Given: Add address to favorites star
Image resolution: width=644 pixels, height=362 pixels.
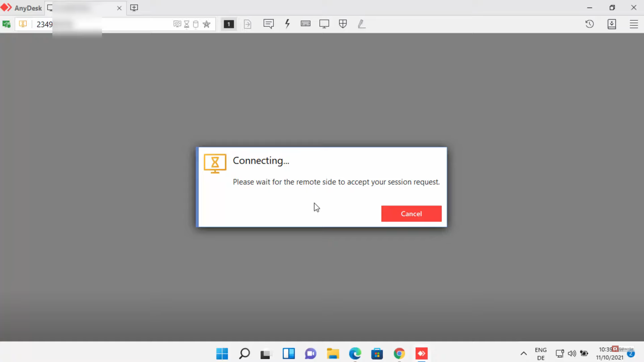Looking at the screenshot, I should pos(207,24).
